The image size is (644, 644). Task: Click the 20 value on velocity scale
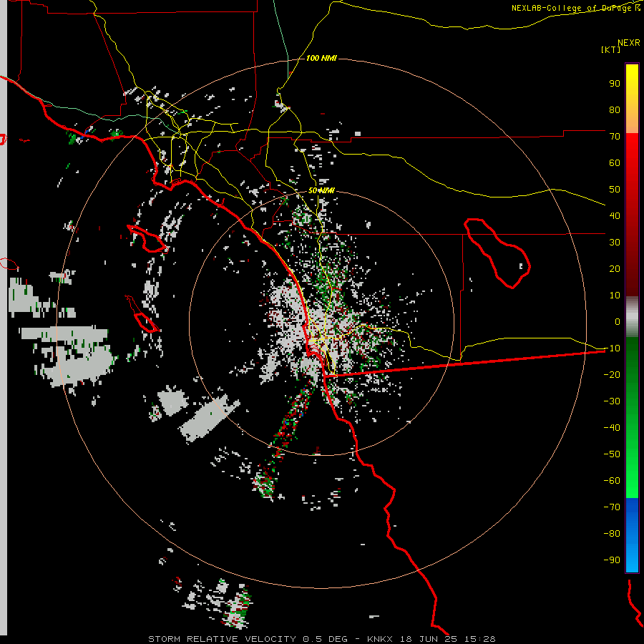point(615,269)
